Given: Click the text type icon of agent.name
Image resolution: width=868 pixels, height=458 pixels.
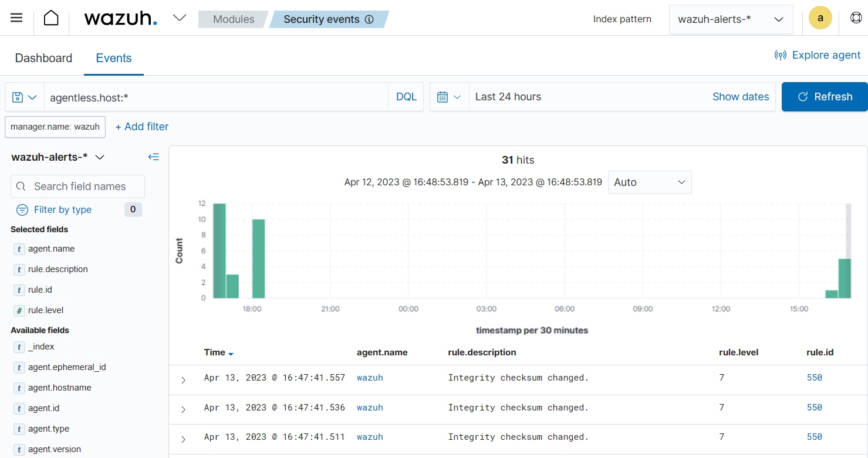Looking at the screenshot, I should point(19,249).
